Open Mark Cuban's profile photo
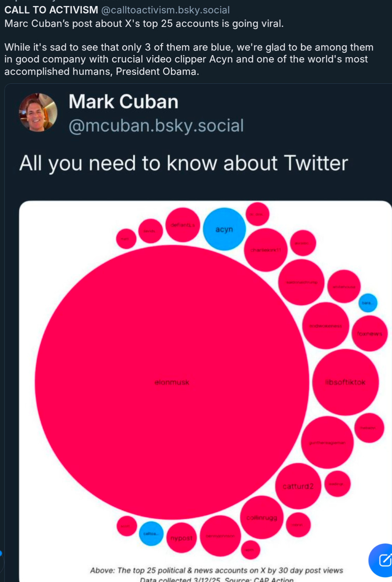 point(38,113)
